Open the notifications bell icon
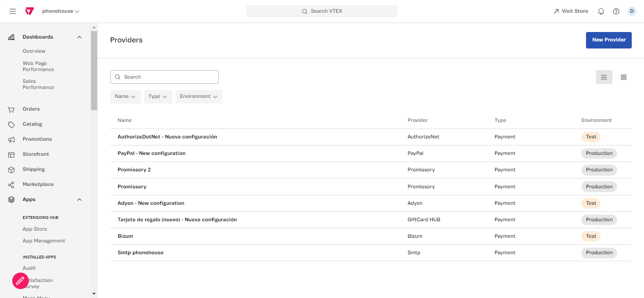The width and height of the screenshot is (644, 298). point(601,11)
